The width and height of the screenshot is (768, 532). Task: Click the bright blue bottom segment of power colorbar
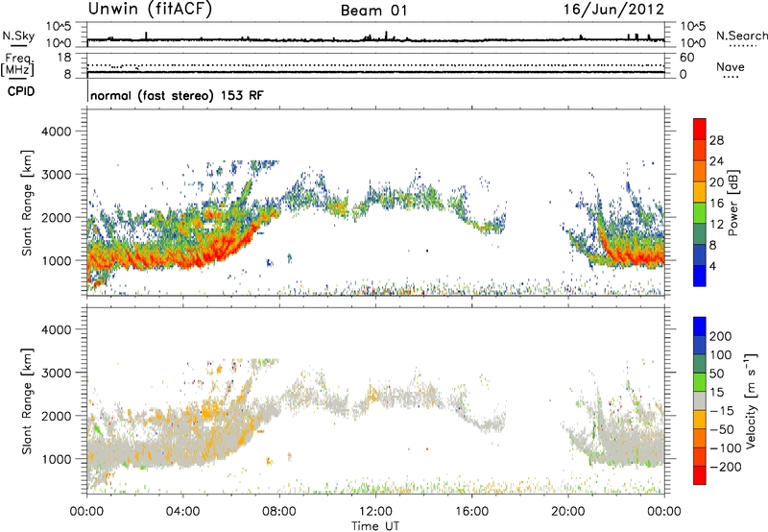[700, 276]
